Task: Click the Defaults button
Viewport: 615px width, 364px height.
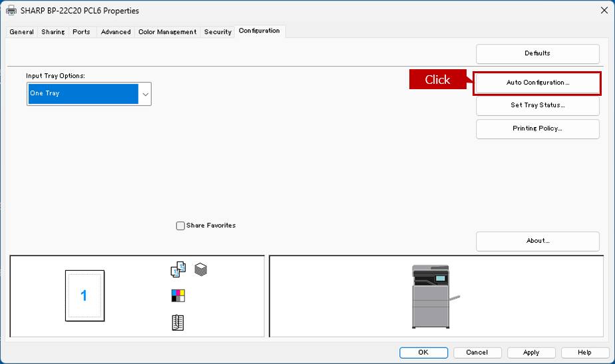Action: click(537, 54)
